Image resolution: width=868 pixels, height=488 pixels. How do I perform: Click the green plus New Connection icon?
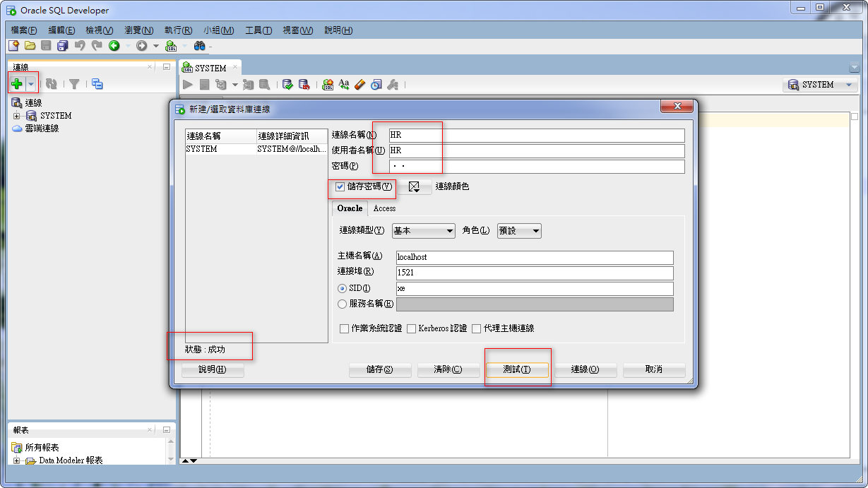17,84
